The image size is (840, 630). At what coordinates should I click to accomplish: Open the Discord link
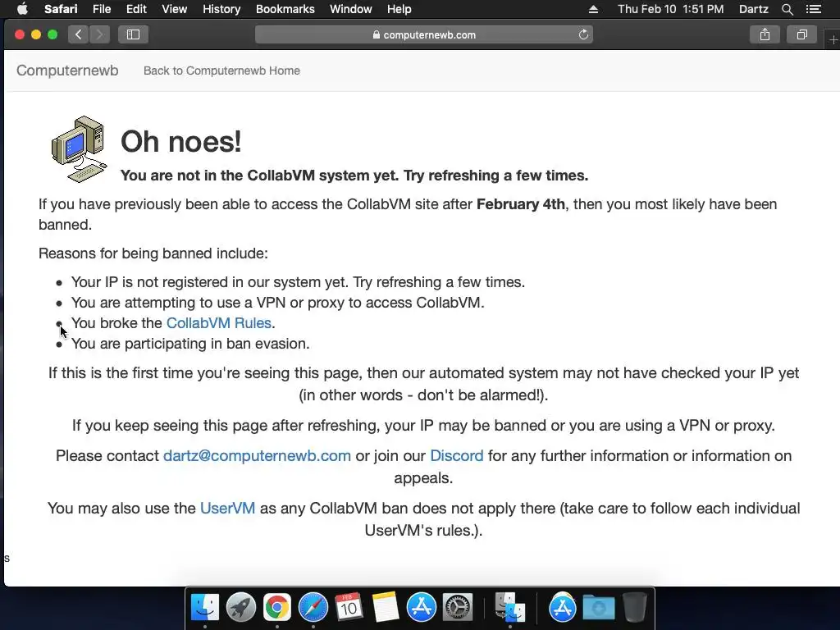pos(456,455)
